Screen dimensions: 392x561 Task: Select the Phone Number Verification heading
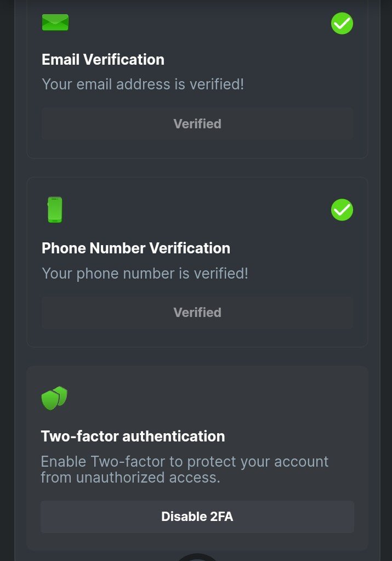(x=136, y=248)
